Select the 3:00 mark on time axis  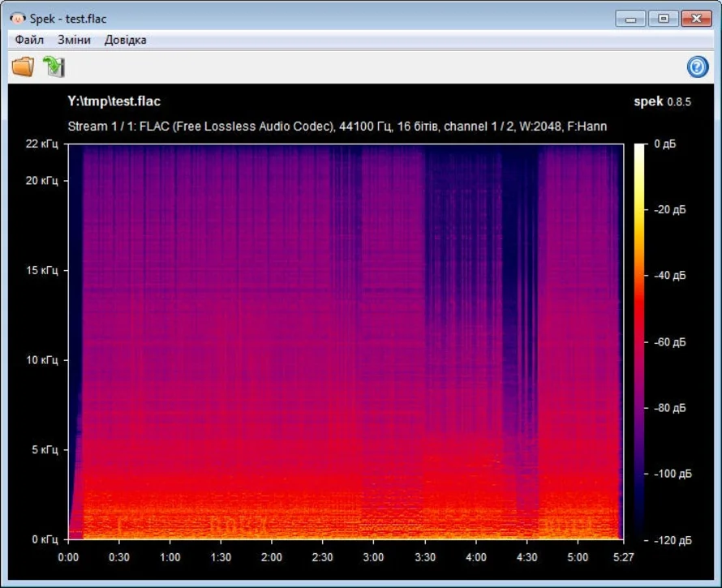pyautogui.click(x=374, y=557)
